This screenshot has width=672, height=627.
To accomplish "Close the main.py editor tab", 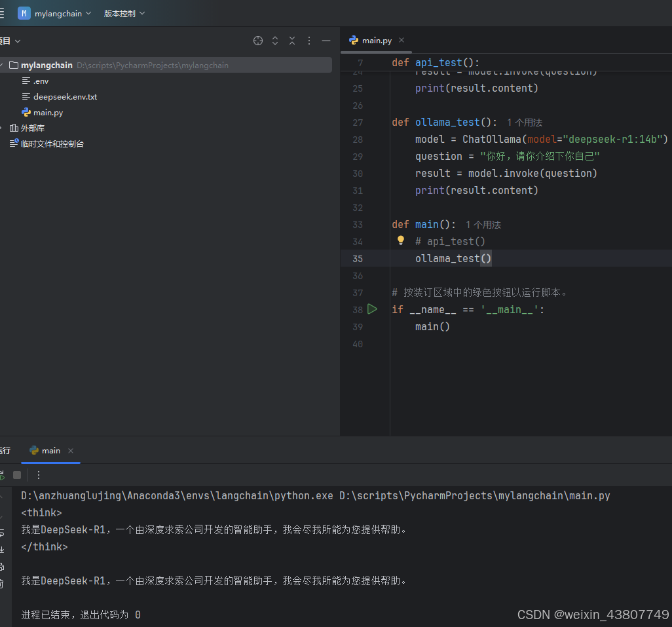I will coord(401,40).
